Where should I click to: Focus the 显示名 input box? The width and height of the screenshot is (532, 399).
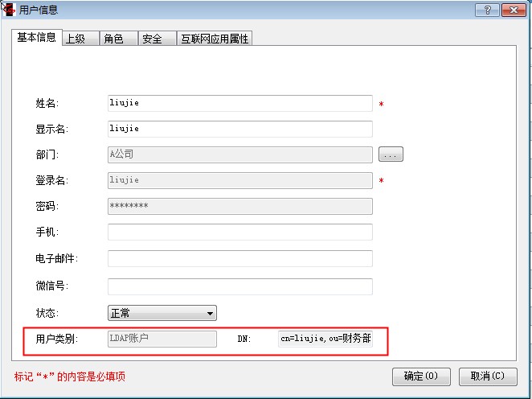pyautogui.click(x=239, y=129)
